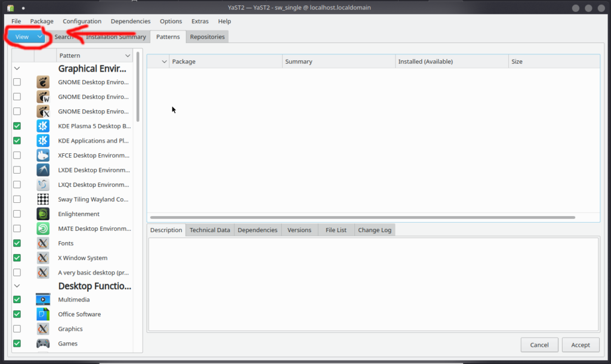Viewport: 611px width, 364px height.
Task: Open the Options menu
Action: point(171,21)
